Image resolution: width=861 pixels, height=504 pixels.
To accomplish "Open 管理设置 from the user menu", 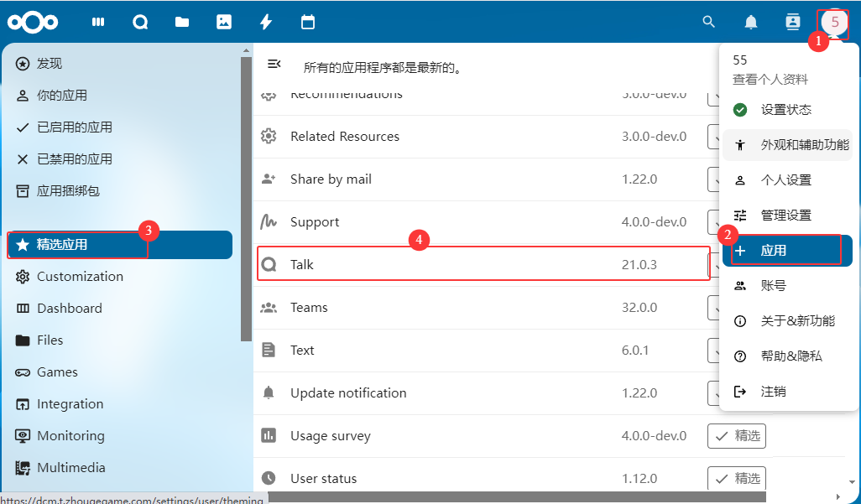I will coord(786,216).
